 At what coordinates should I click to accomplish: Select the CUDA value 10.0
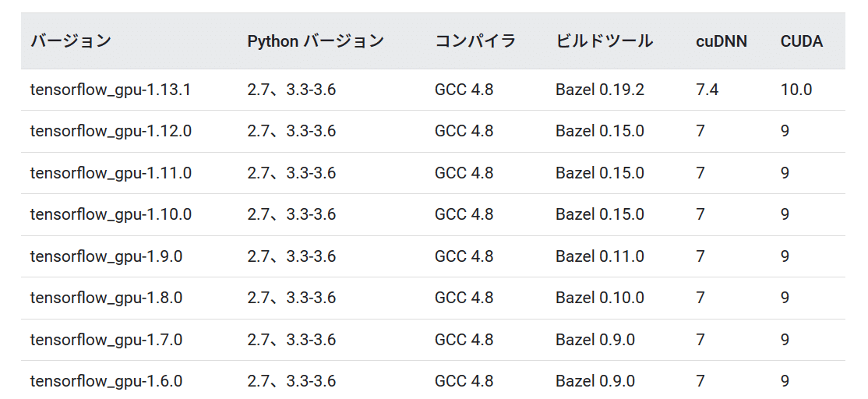coord(796,90)
